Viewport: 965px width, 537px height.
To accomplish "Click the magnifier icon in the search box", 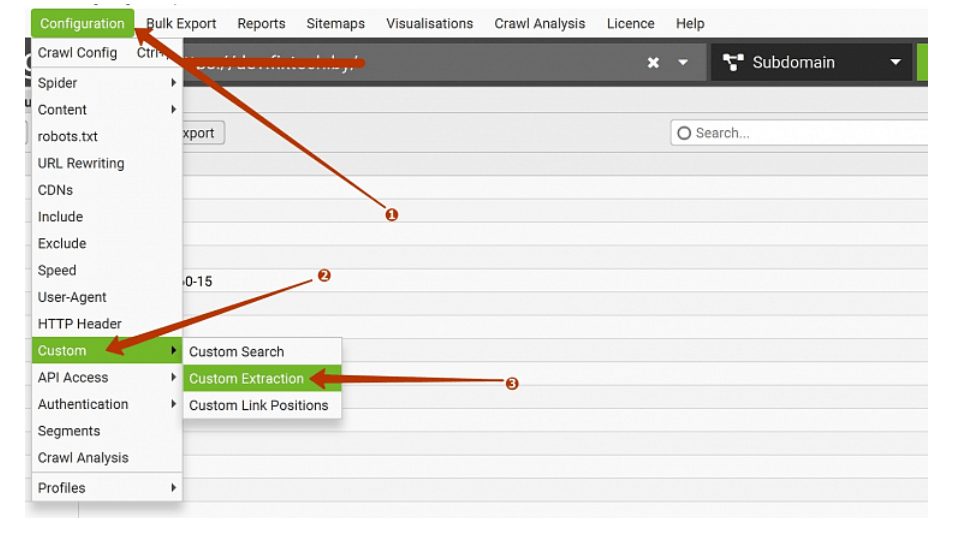I will coord(684,133).
